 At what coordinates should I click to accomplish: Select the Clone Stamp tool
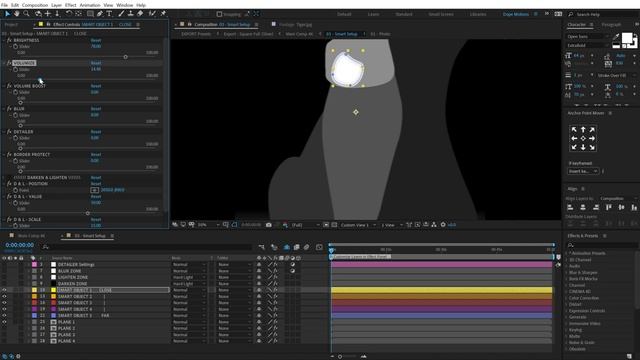tap(131, 14)
